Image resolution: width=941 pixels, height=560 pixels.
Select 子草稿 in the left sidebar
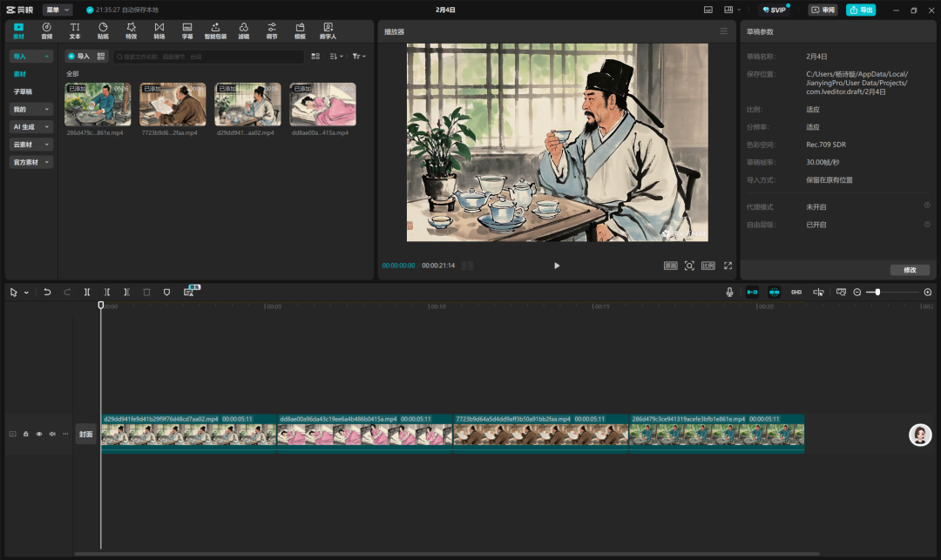23,91
